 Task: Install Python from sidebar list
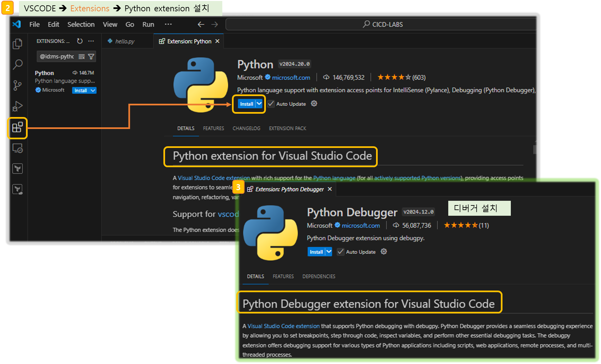click(x=81, y=90)
